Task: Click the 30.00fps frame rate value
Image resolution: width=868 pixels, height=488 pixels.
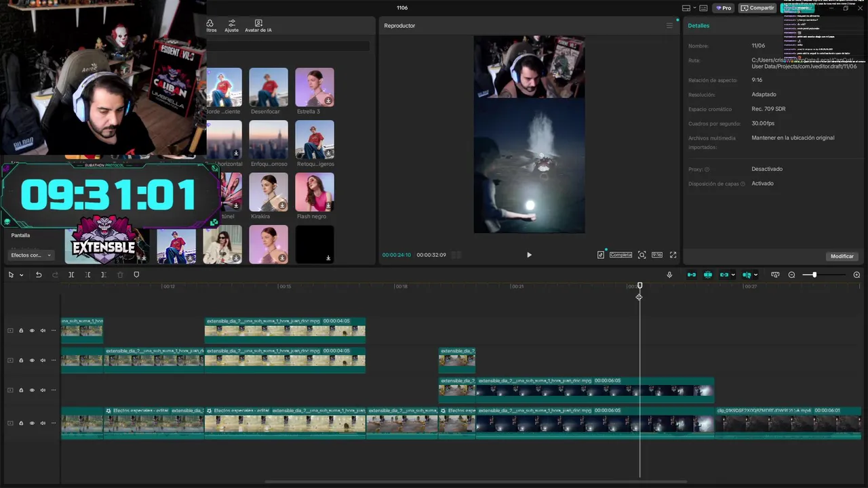Action: pos(763,123)
